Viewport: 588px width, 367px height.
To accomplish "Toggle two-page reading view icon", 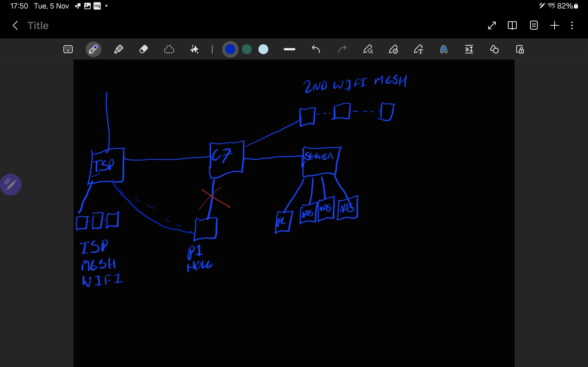I will point(512,25).
